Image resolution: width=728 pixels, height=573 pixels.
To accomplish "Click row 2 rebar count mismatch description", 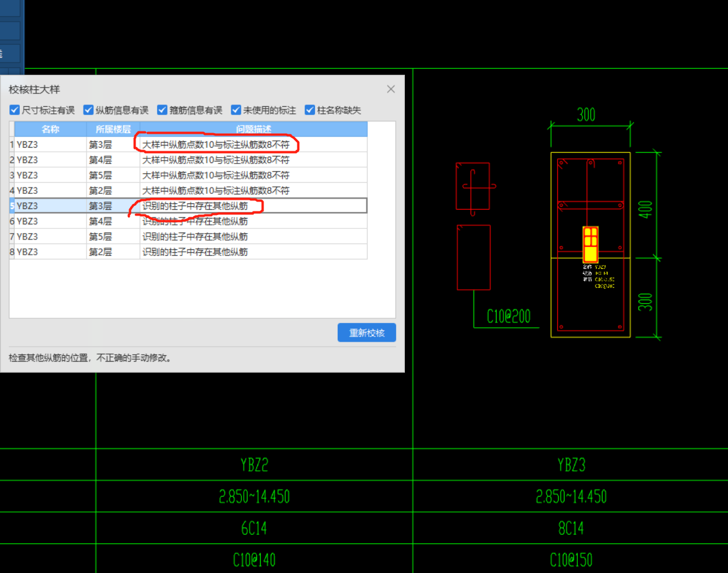I will click(254, 159).
